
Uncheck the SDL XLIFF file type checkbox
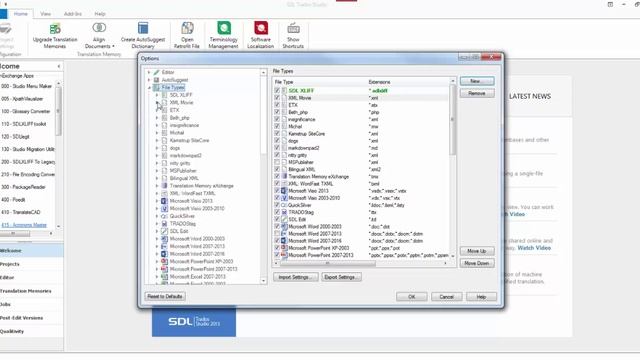pyautogui.click(x=277, y=91)
